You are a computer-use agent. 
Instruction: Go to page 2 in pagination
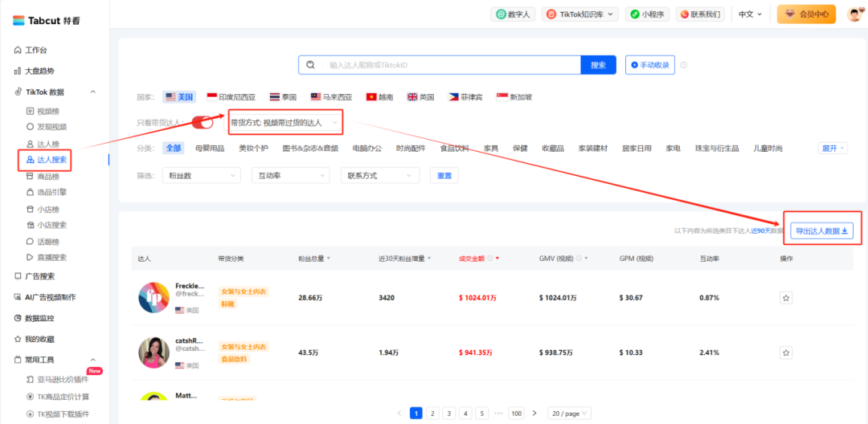(432, 413)
